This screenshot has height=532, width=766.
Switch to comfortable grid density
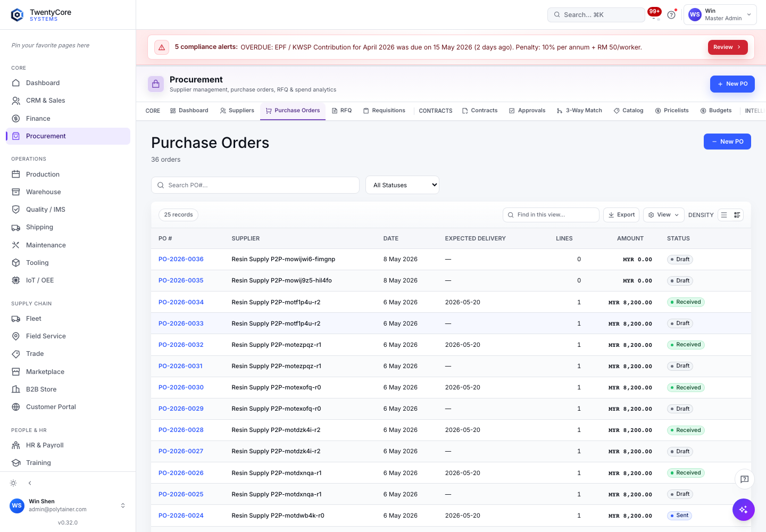(737, 215)
